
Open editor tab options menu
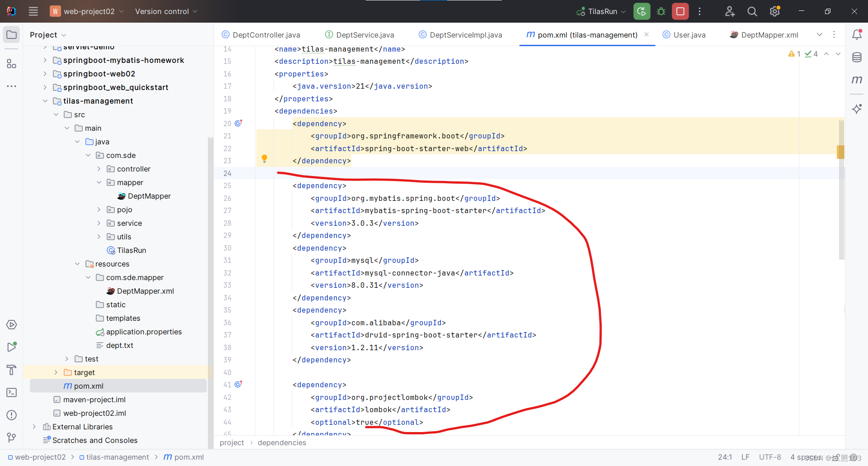point(834,34)
